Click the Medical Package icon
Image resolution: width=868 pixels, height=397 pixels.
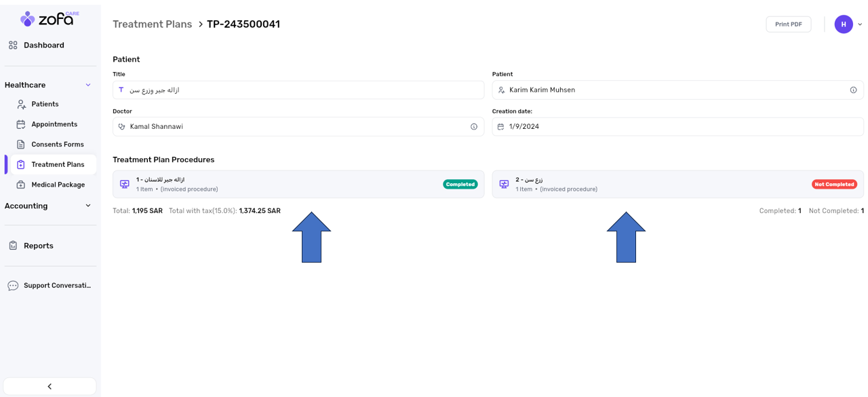tap(21, 185)
